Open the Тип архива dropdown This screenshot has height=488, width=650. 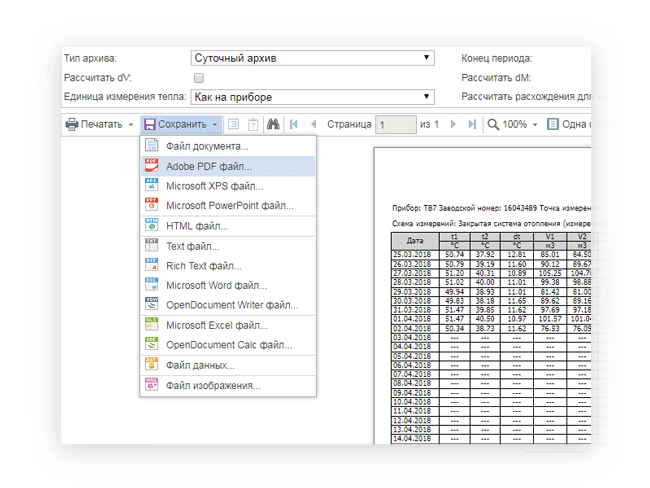point(313,58)
